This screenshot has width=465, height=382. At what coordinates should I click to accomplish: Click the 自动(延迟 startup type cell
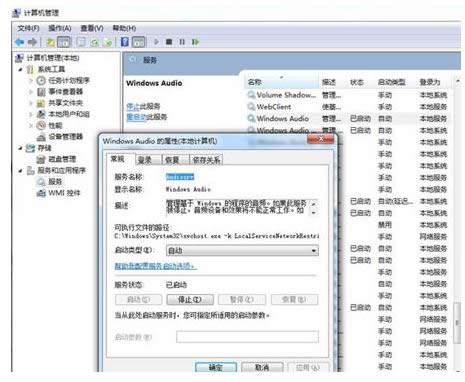pos(395,201)
